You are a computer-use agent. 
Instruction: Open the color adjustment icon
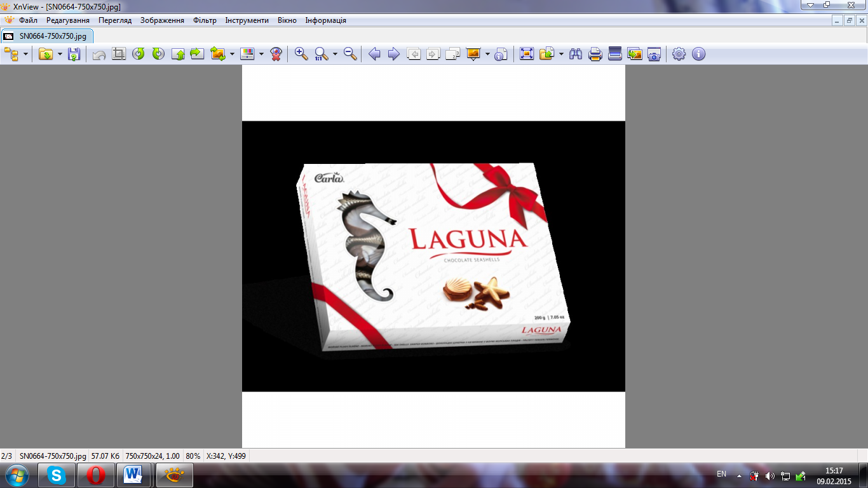(247, 54)
